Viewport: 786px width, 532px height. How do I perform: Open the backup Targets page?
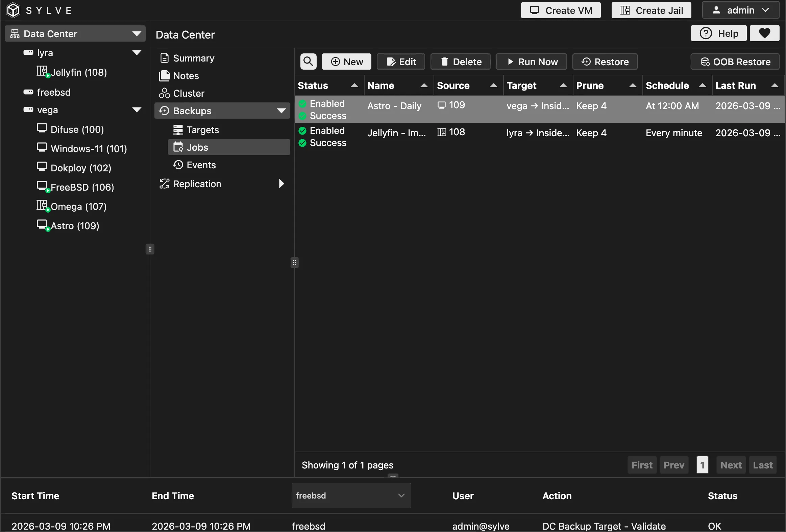203,130
